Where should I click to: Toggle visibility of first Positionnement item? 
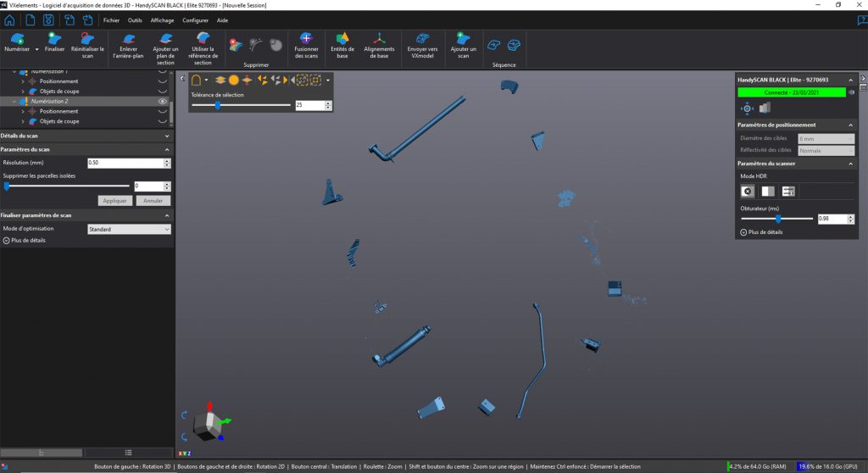(x=162, y=81)
